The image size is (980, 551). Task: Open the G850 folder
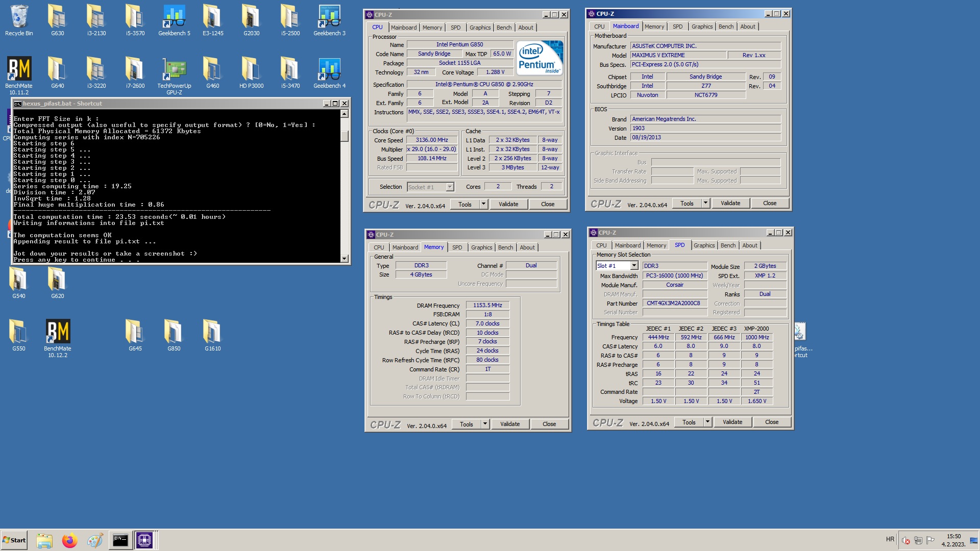[174, 335]
